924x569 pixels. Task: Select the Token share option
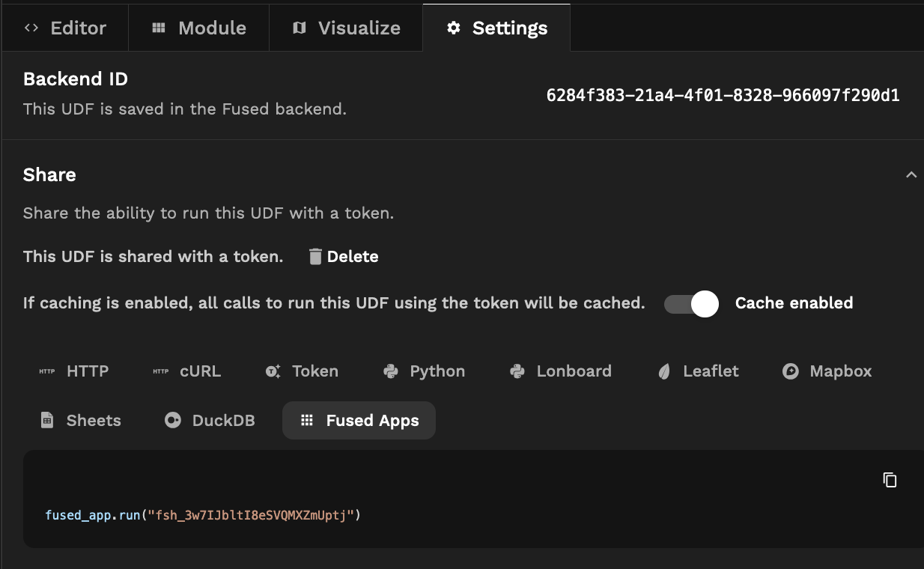coord(302,371)
